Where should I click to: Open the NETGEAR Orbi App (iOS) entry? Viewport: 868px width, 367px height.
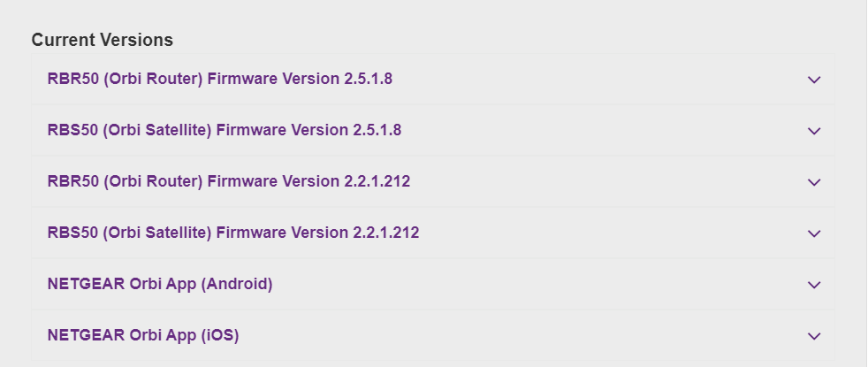click(143, 335)
